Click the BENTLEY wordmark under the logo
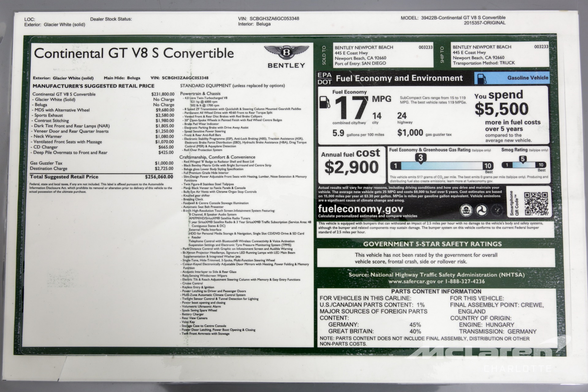Image resolution: width=588 pixels, height=392 pixels. 286,65
